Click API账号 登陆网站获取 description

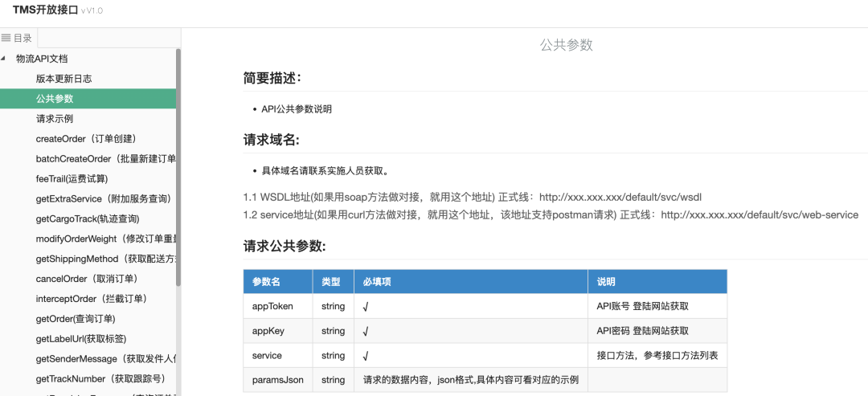[x=643, y=306]
